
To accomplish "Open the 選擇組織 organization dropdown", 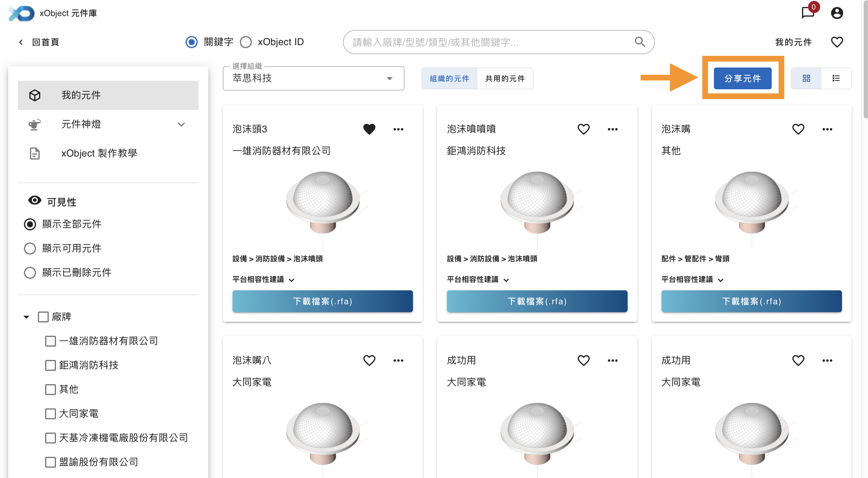I will click(x=313, y=78).
